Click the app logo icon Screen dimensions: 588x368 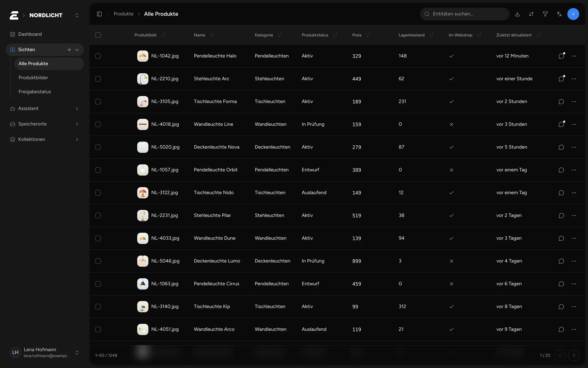pyautogui.click(x=14, y=15)
